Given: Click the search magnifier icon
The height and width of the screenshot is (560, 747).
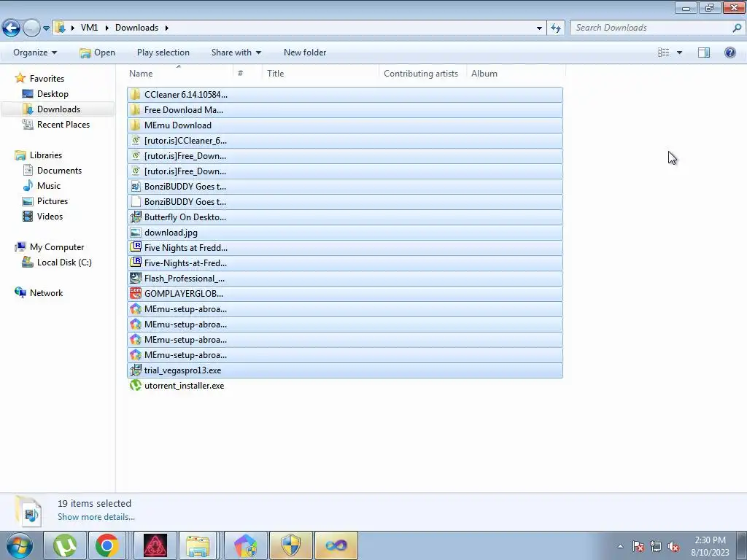Looking at the screenshot, I should point(737,28).
